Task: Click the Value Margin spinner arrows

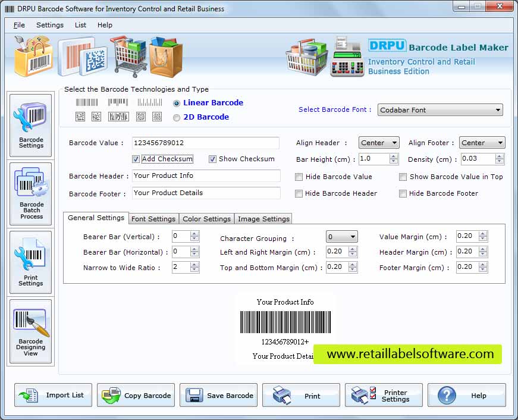Action: click(483, 236)
